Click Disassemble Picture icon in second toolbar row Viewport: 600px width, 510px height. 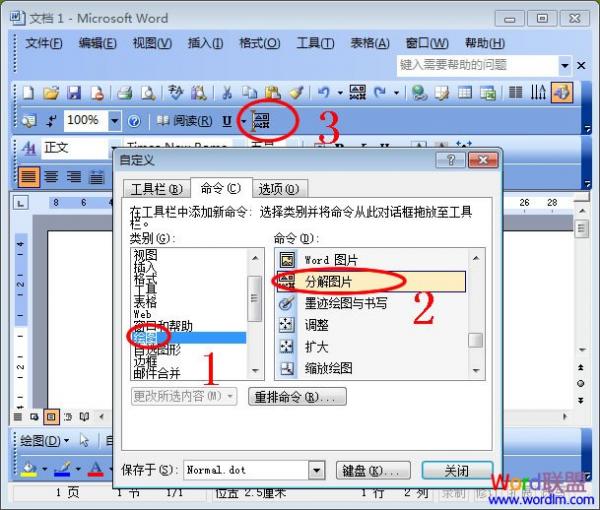click(x=261, y=121)
